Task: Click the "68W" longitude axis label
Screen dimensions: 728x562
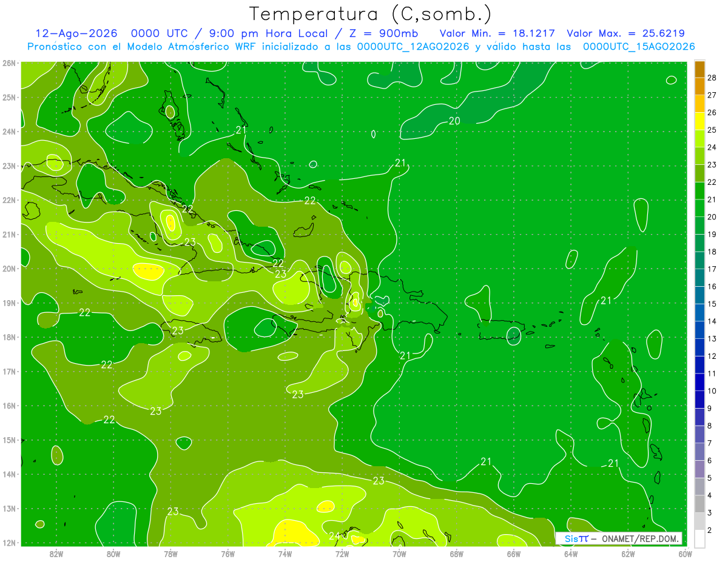Action: [456, 553]
